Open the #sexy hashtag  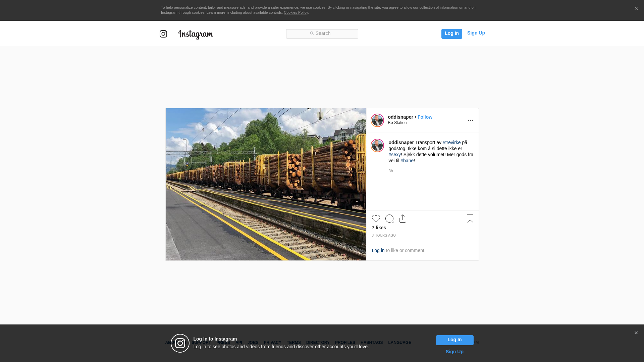395,155
